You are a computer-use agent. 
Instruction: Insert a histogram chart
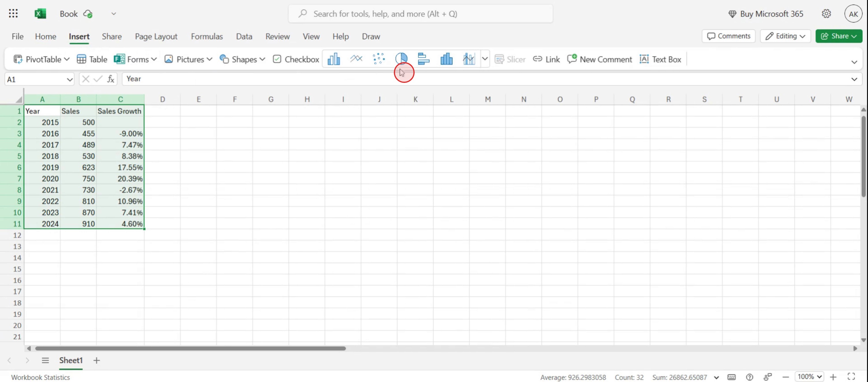tap(446, 59)
